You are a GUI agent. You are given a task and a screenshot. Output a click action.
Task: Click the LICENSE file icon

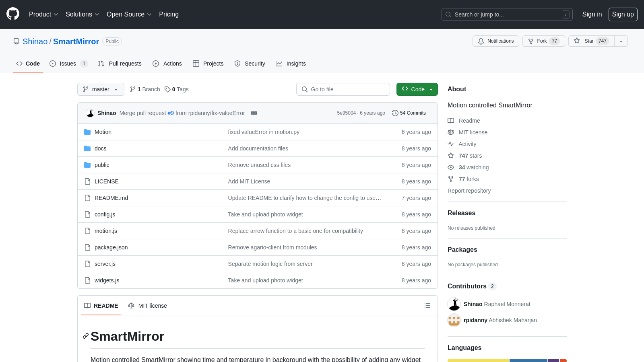[87, 181]
